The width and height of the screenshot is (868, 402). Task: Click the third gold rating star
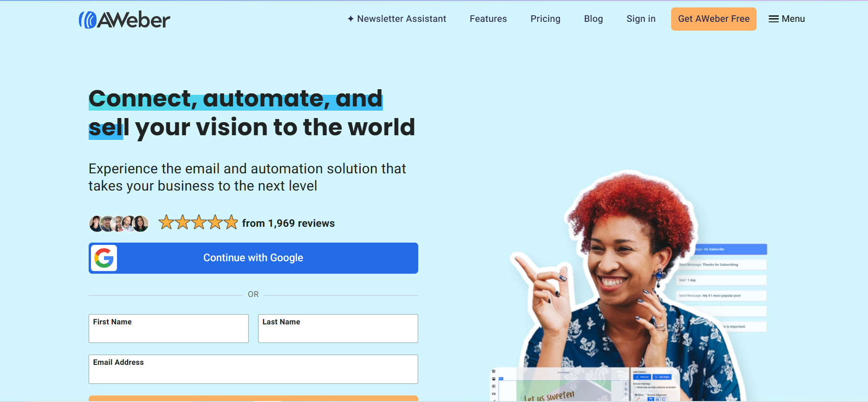(199, 223)
